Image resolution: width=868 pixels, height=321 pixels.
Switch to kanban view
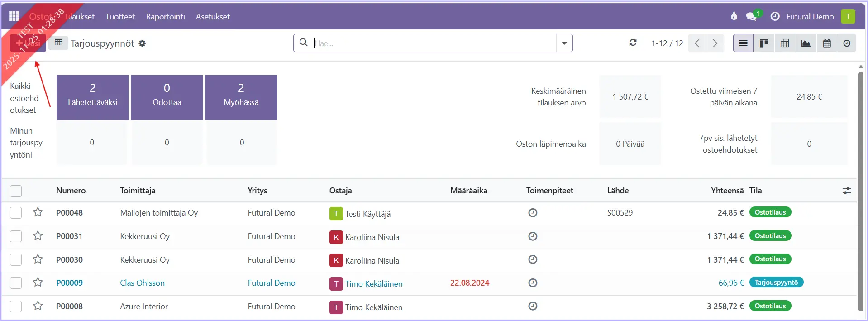click(x=764, y=43)
